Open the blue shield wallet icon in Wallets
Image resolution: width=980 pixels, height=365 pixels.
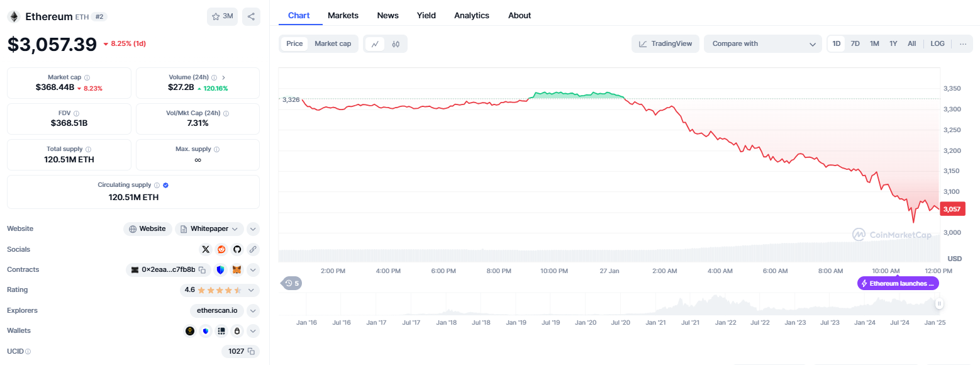(x=206, y=330)
